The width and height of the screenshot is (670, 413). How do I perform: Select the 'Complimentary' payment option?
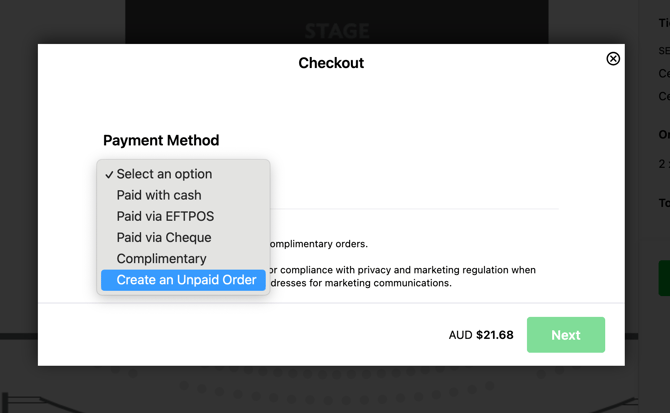pyautogui.click(x=161, y=259)
